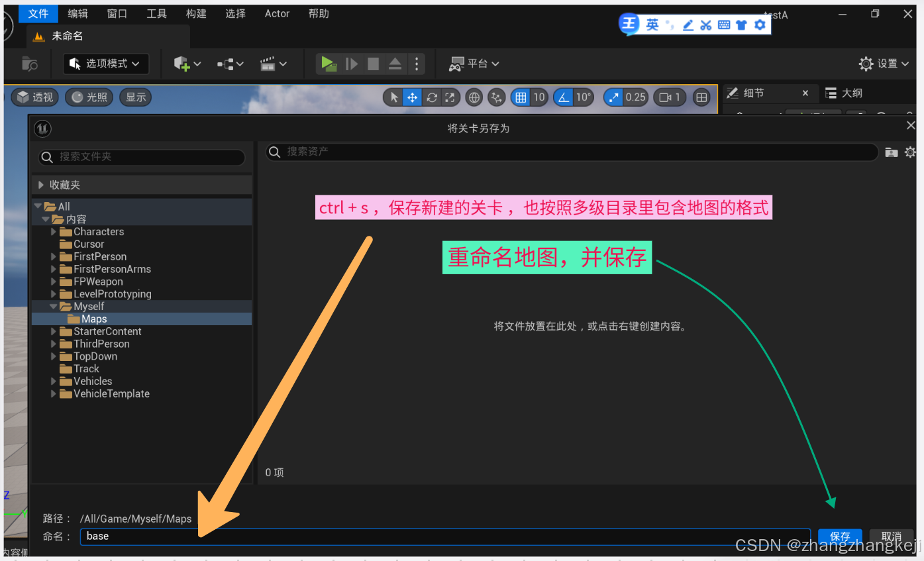
Task: Click the world/local coordinate globe icon
Action: pos(473,97)
